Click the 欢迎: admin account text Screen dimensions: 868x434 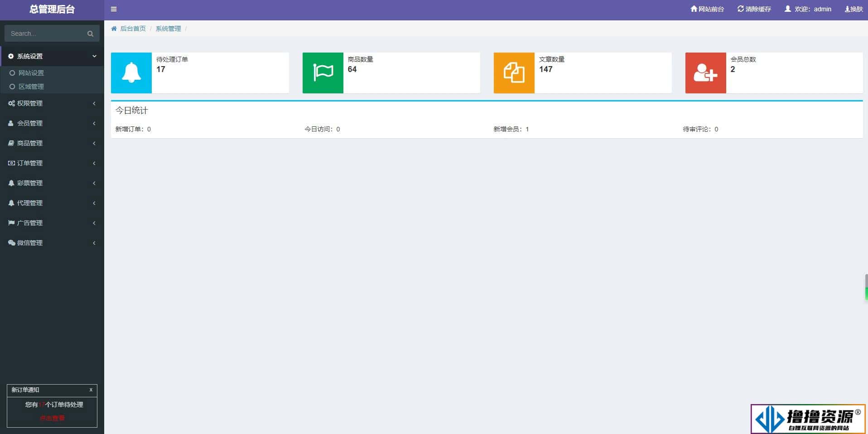(813, 9)
